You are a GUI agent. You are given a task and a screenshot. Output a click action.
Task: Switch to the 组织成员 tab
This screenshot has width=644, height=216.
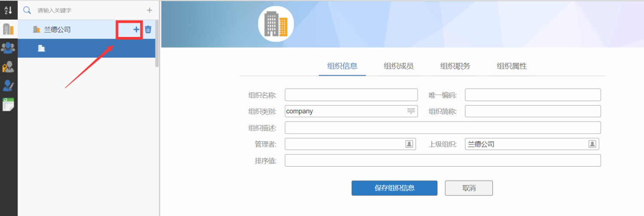tap(398, 66)
